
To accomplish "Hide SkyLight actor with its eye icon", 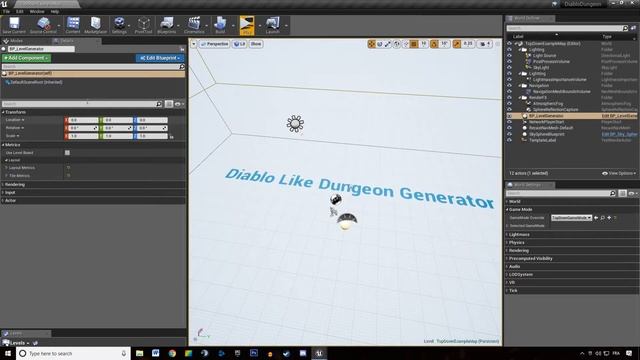I will (x=509, y=67).
